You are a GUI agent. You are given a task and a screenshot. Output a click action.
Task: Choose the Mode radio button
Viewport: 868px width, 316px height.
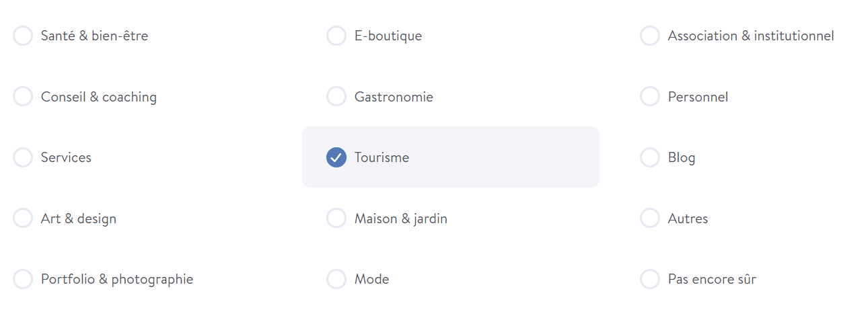[336, 279]
